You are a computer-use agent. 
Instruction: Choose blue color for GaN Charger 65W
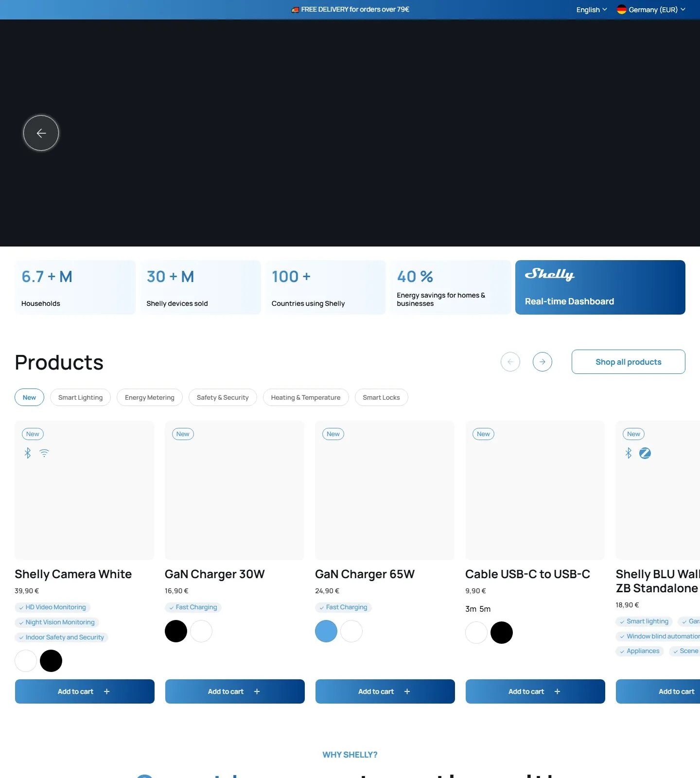pyautogui.click(x=326, y=631)
